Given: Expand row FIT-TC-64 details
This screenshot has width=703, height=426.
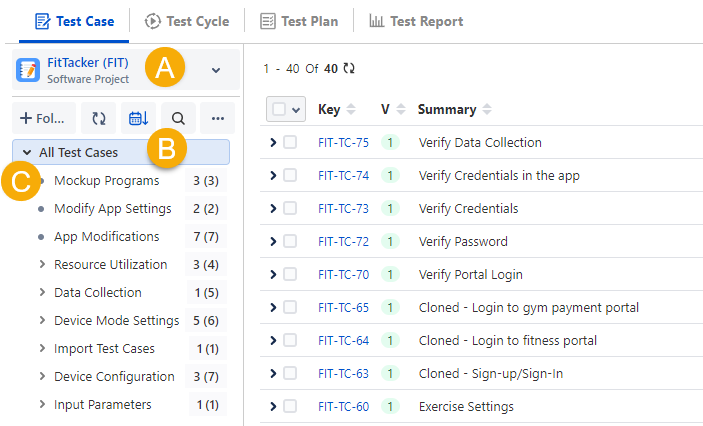Looking at the screenshot, I should click(x=273, y=340).
